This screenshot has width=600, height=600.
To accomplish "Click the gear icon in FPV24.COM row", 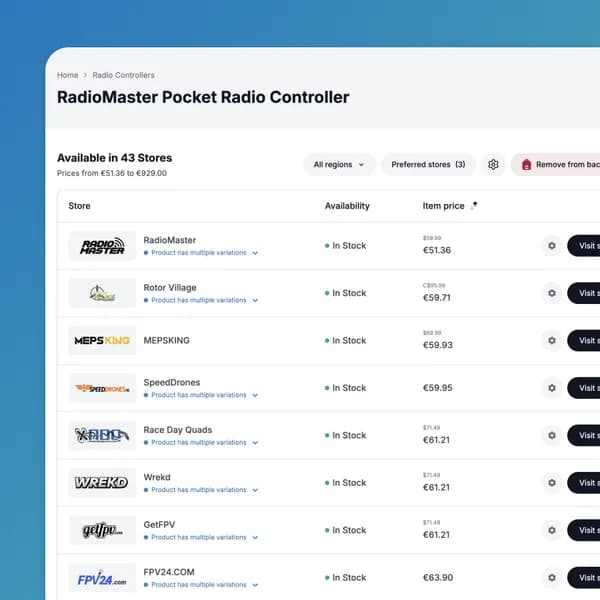I will coord(552,578).
